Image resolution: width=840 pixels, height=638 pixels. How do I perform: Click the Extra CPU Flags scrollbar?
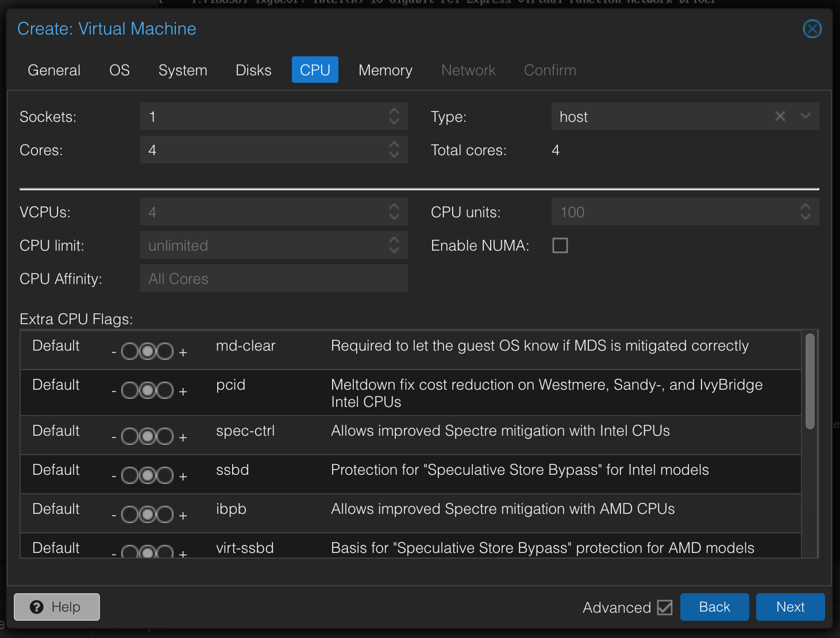tap(810, 381)
